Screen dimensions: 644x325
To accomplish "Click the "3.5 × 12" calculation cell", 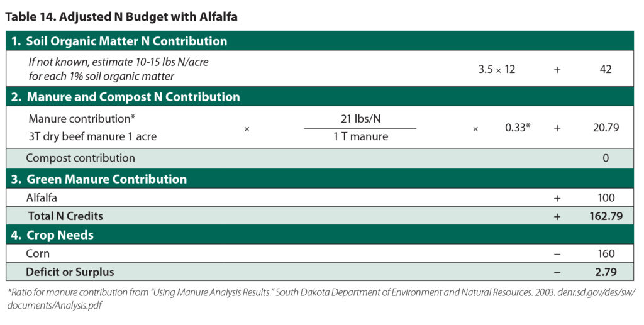I will tap(496, 70).
